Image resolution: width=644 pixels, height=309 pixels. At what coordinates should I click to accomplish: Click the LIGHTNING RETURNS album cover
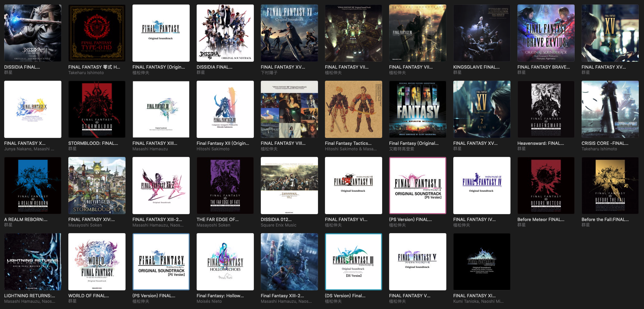click(x=32, y=262)
